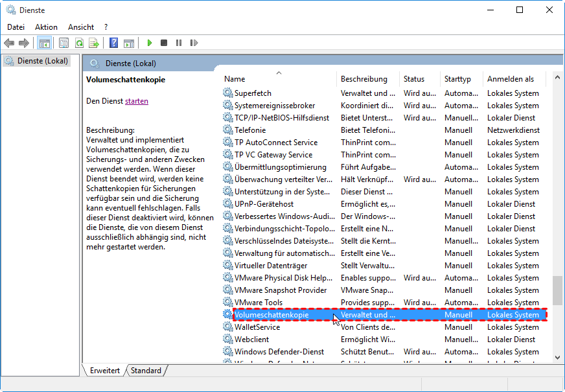
Task: Toggle the console tree show/hide icon
Action: (x=45, y=43)
